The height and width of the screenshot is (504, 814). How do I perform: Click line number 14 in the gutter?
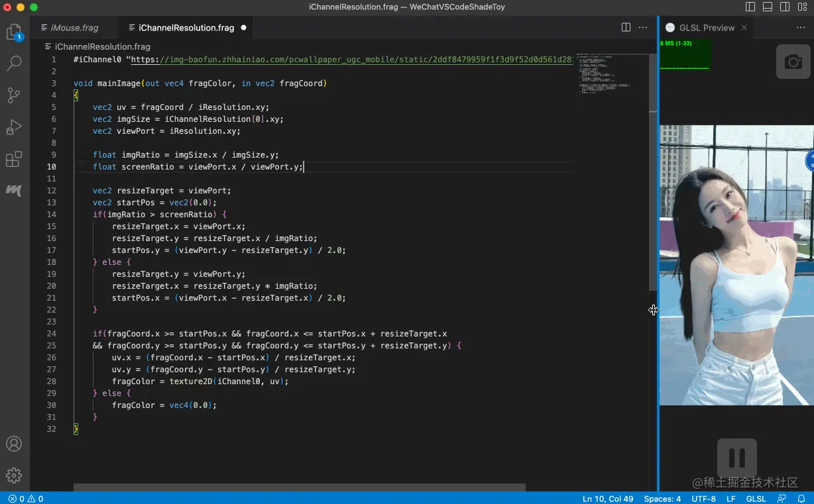point(52,215)
